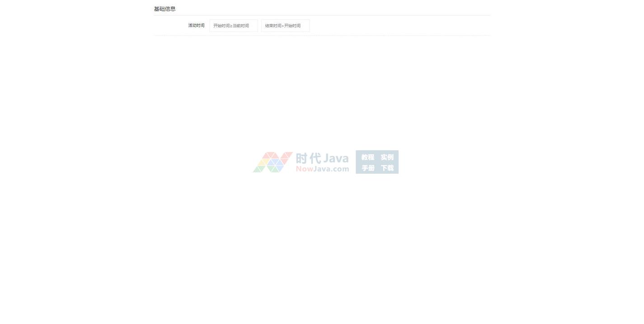Select 手册 in the watermark box
The width and height of the screenshot is (644, 324).
368,168
